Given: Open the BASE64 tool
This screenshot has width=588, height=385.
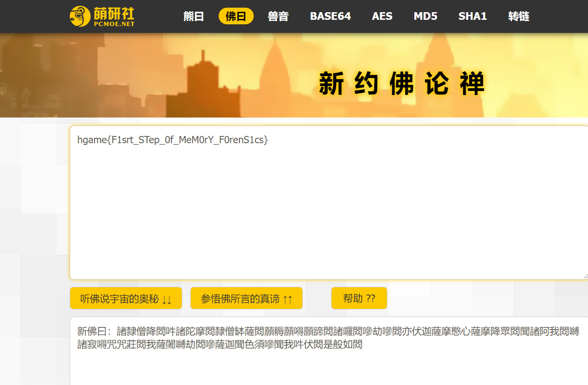Looking at the screenshot, I should [330, 17].
